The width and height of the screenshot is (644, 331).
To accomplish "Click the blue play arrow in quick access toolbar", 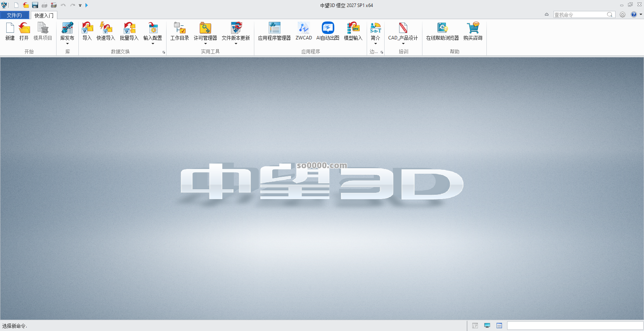I will coord(87,5).
